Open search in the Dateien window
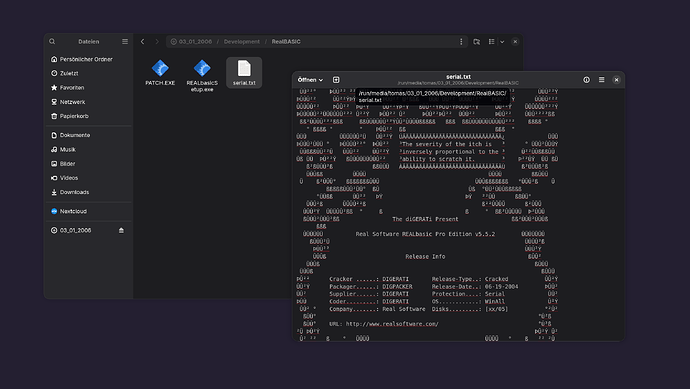 tap(52, 41)
